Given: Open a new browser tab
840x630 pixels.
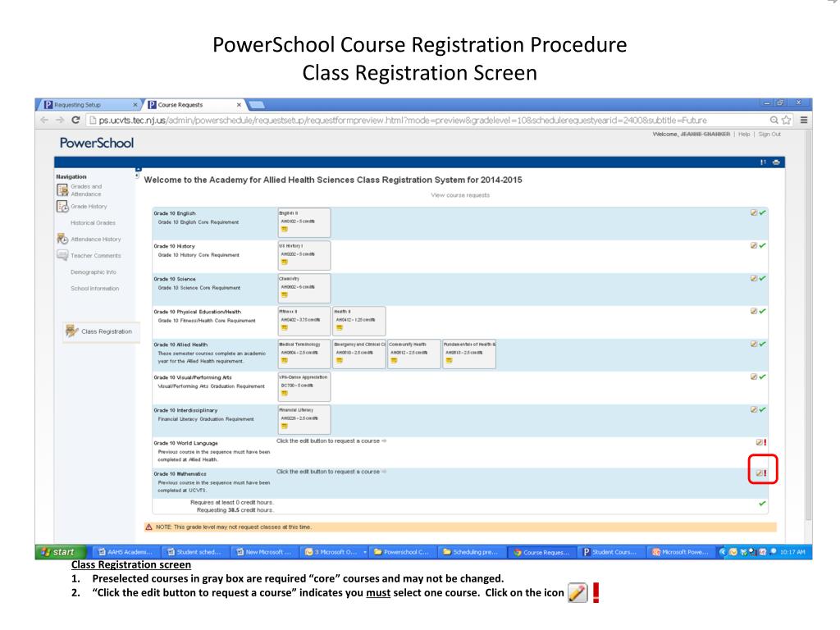Looking at the screenshot, I should [x=257, y=105].
